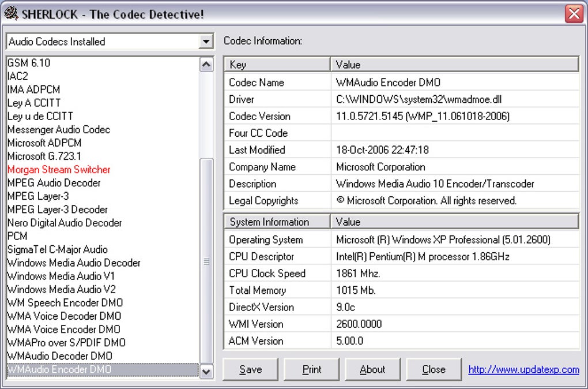
Task: Select WMAudio Decoder DMO
Action: [59, 356]
